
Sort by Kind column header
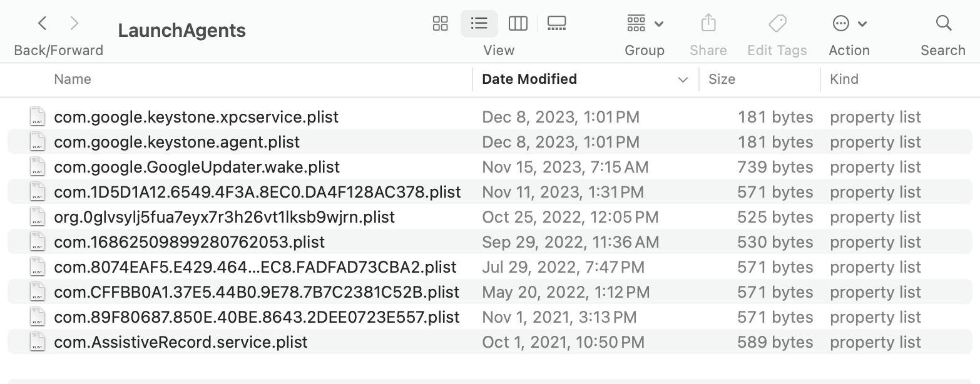click(844, 79)
